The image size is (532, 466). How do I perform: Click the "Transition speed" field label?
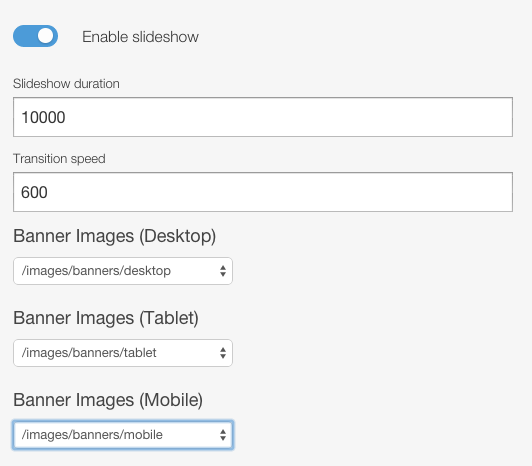click(59, 159)
